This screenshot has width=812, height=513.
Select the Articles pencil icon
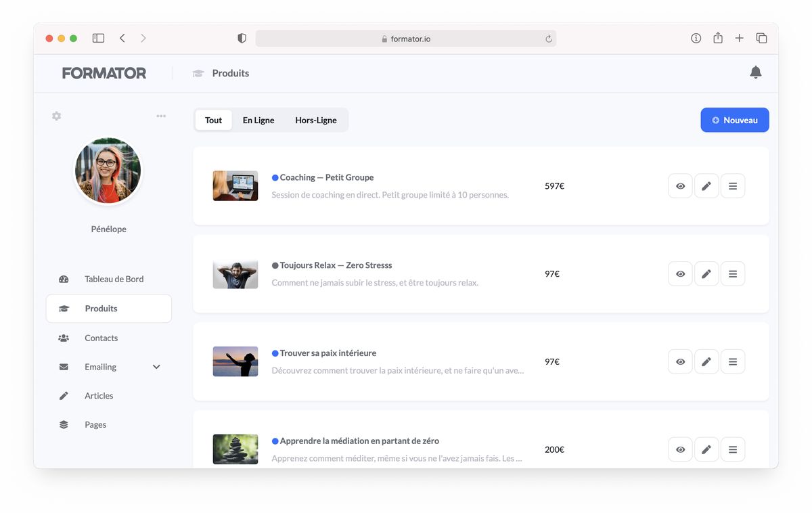click(x=63, y=395)
